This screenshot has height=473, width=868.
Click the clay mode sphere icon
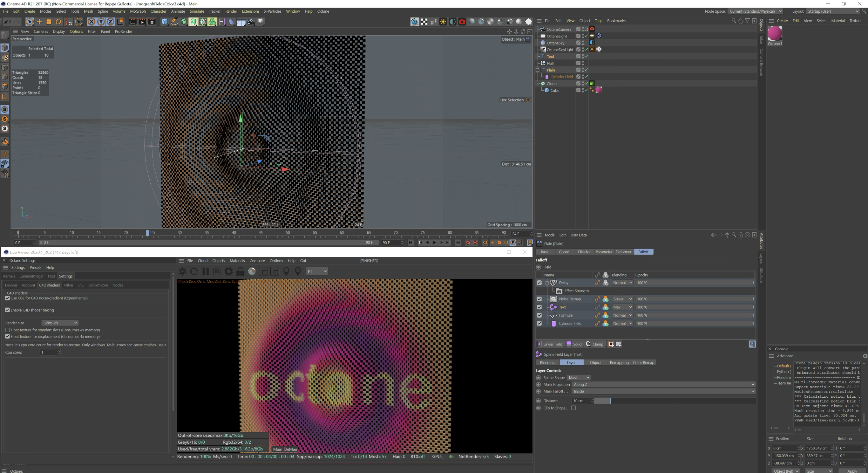252,271
